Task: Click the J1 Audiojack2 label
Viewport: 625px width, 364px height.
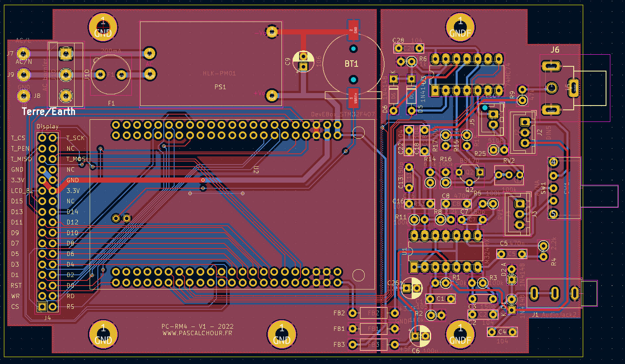Action: (x=554, y=314)
